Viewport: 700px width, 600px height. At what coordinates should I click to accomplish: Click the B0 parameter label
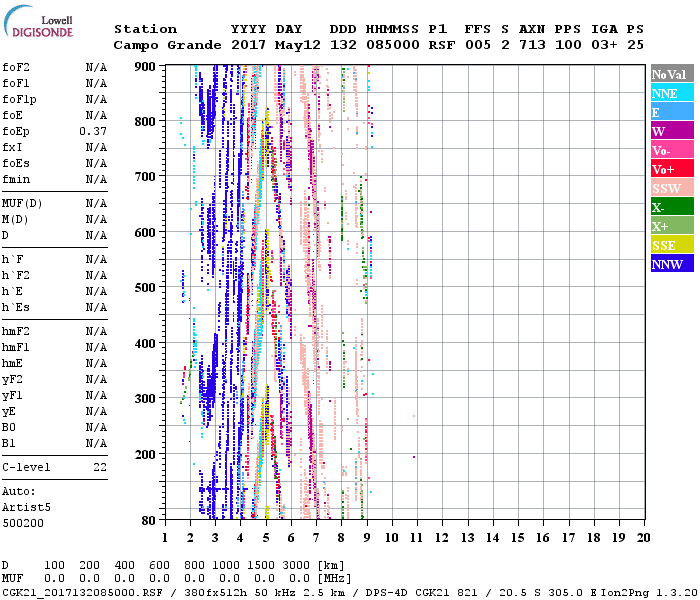point(8,427)
